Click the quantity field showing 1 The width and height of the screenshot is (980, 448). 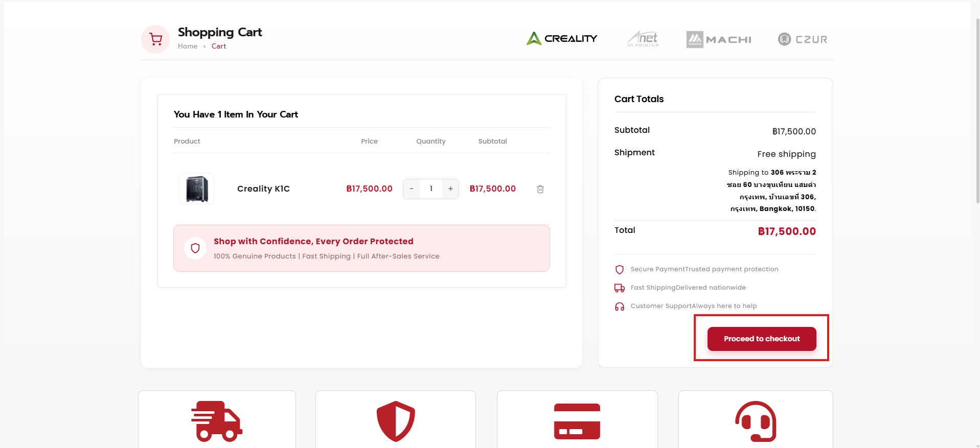click(x=431, y=189)
